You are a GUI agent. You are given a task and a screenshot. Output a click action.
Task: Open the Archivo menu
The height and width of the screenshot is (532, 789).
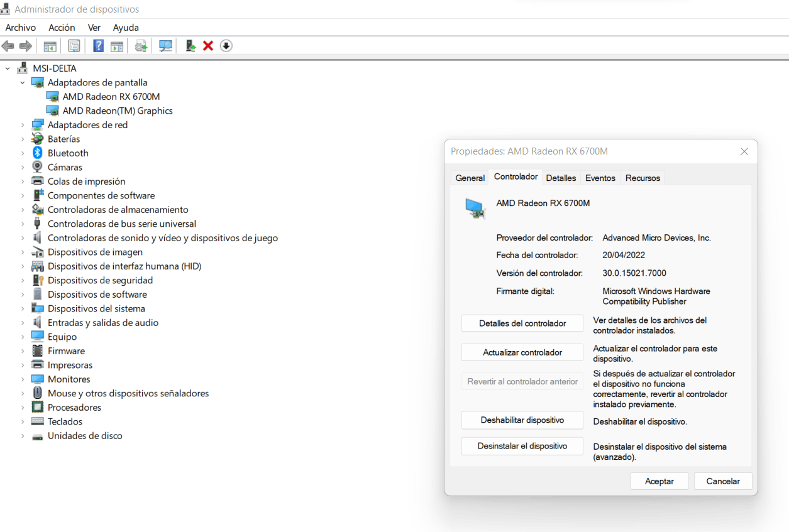[x=21, y=28]
